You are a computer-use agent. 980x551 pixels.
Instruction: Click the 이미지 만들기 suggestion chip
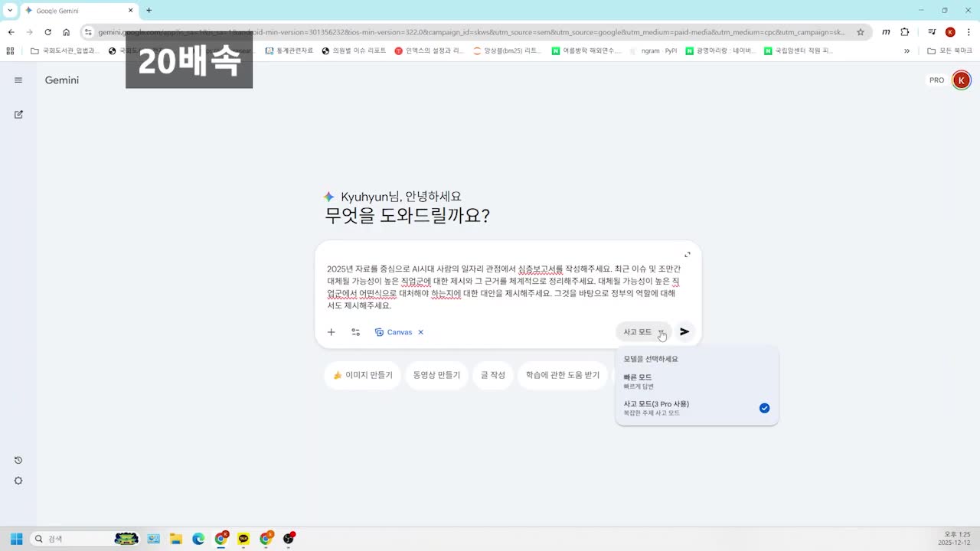tap(361, 375)
